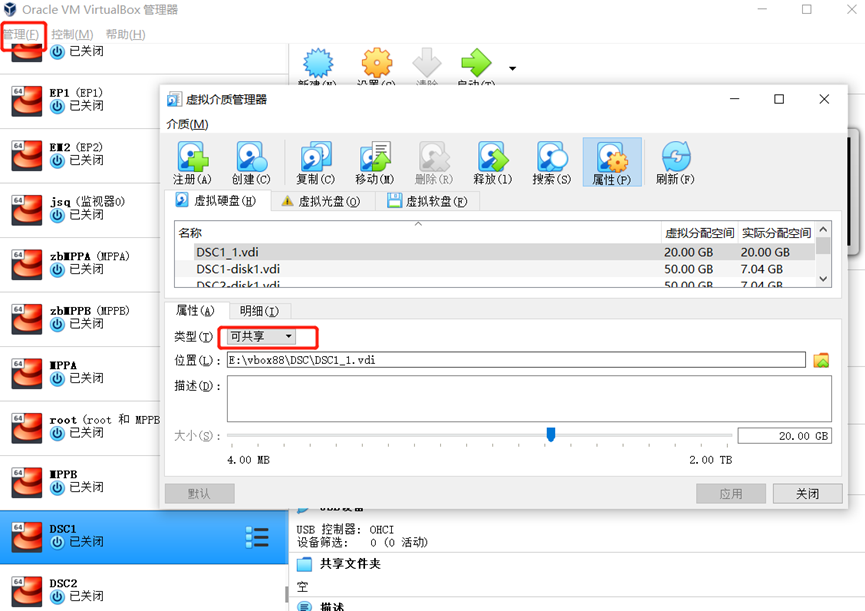The height and width of the screenshot is (611, 865).
Task: Toggle the Properties (属性) toolbar icon
Action: tap(612, 162)
